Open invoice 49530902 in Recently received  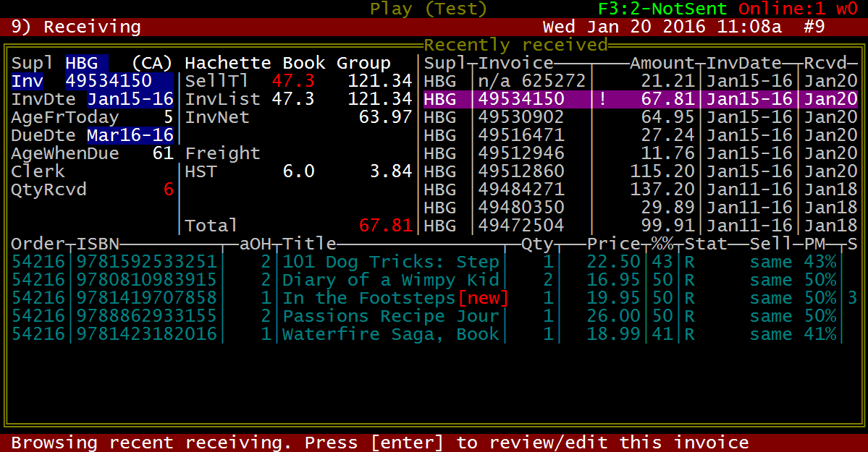[521, 117]
